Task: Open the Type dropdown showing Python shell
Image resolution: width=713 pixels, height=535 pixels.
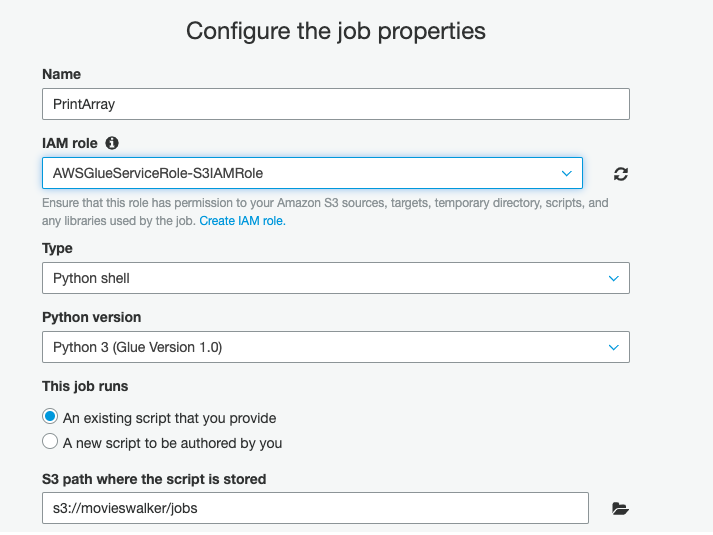Action: coord(336,278)
